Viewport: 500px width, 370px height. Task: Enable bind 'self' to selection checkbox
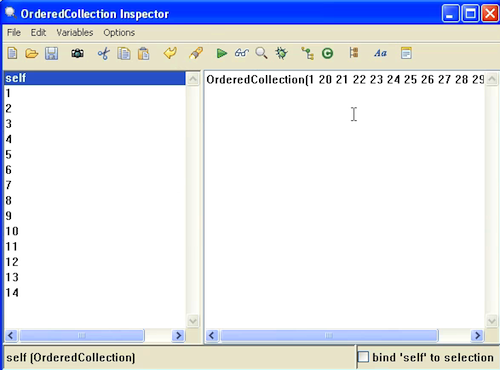coord(363,357)
